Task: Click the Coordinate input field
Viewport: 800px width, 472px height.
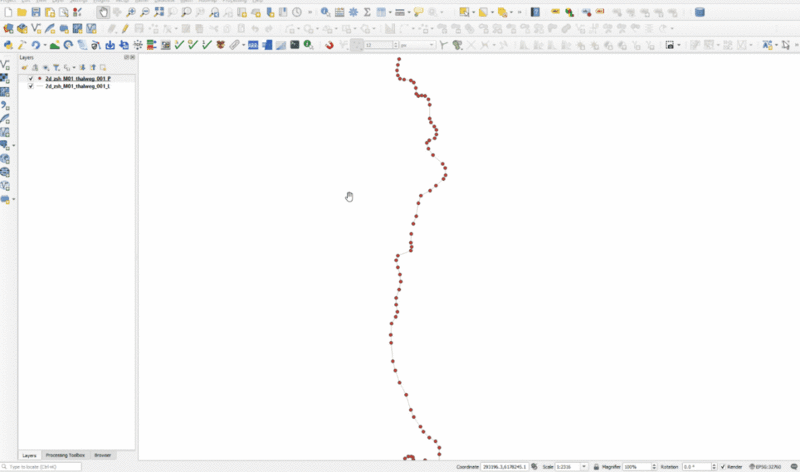Action: point(505,467)
